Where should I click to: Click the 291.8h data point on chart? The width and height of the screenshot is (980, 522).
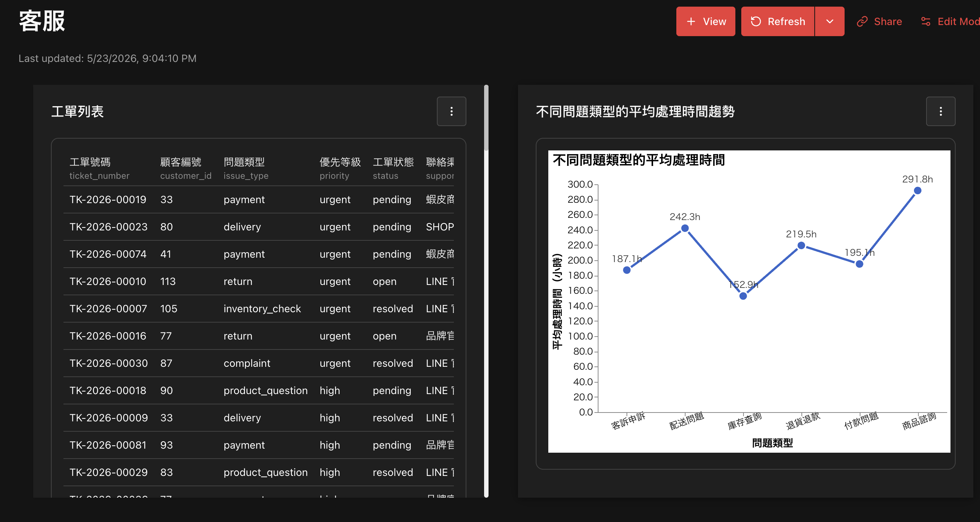coord(917,191)
